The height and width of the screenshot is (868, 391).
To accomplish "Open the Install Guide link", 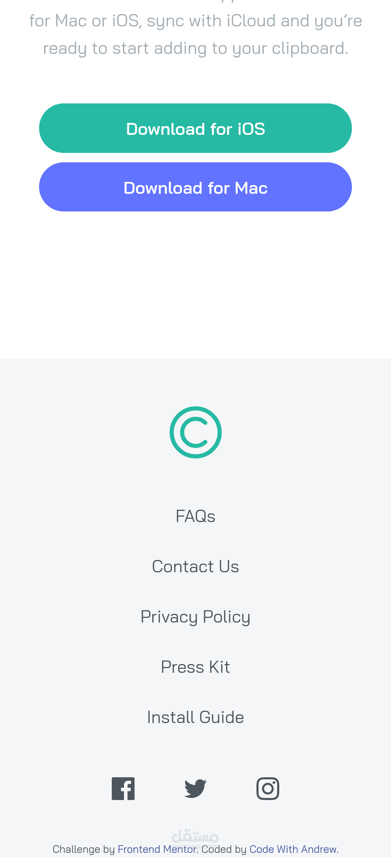I will pyautogui.click(x=195, y=717).
